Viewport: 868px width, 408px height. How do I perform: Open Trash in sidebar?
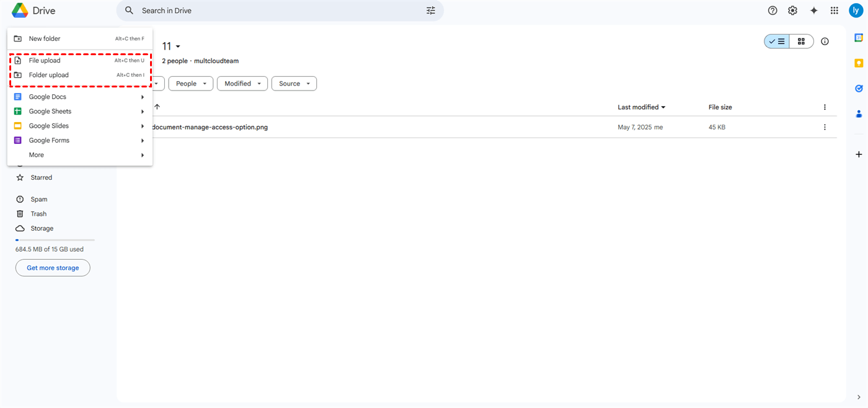coord(38,214)
